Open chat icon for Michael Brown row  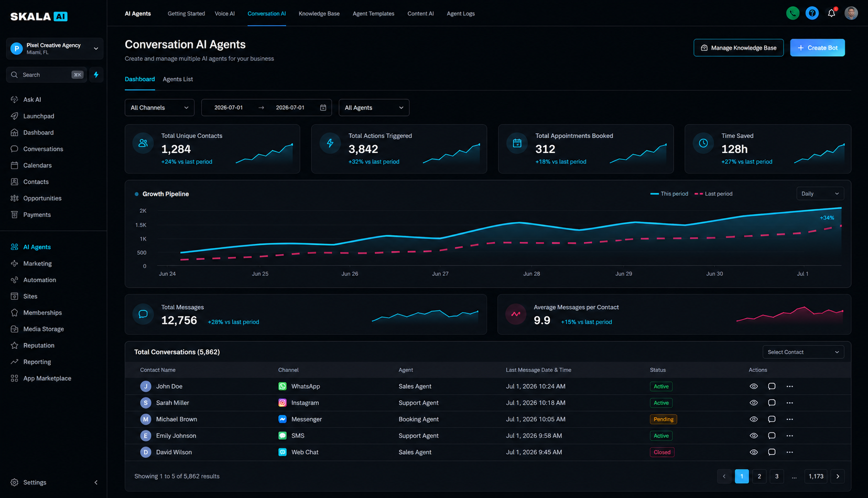(x=772, y=419)
